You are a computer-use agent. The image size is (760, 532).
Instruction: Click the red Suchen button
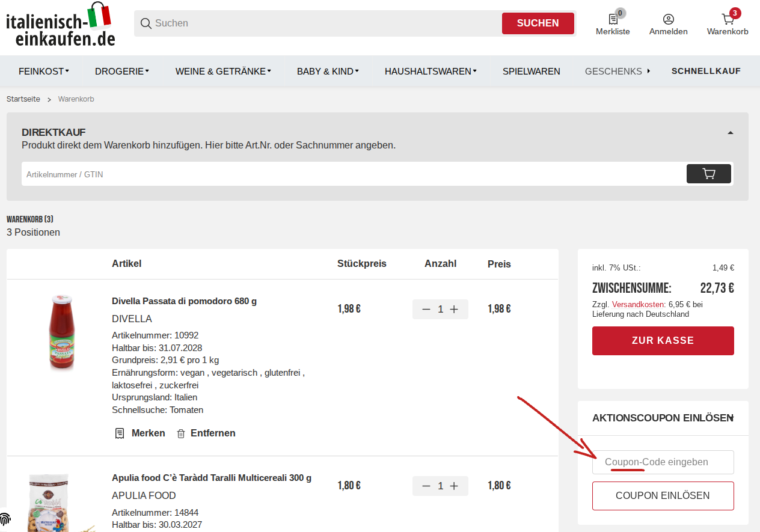tap(538, 23)
